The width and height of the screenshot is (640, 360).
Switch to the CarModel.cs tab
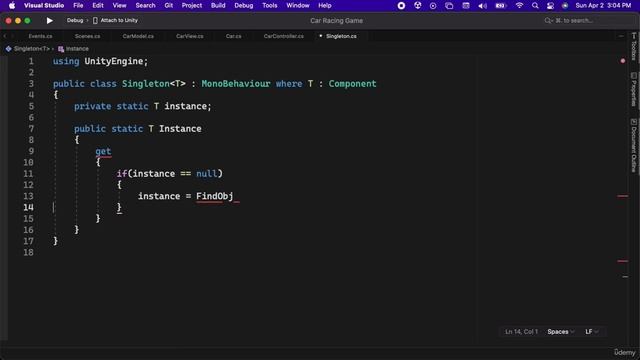pos(138,36)
